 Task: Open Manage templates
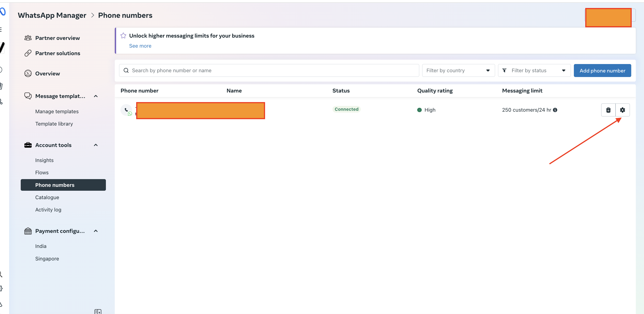coord(57,111)
